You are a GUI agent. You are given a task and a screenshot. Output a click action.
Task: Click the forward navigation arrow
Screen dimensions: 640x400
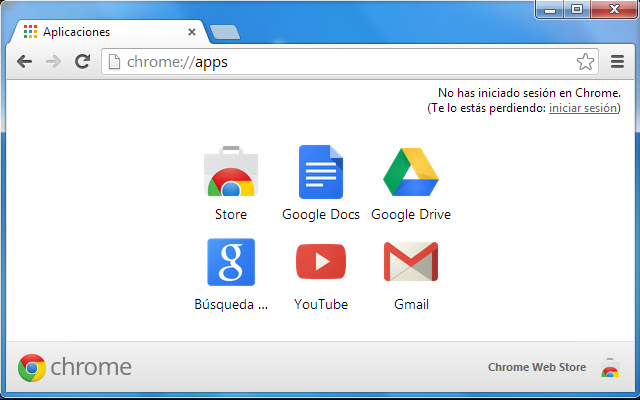(53, 62)
